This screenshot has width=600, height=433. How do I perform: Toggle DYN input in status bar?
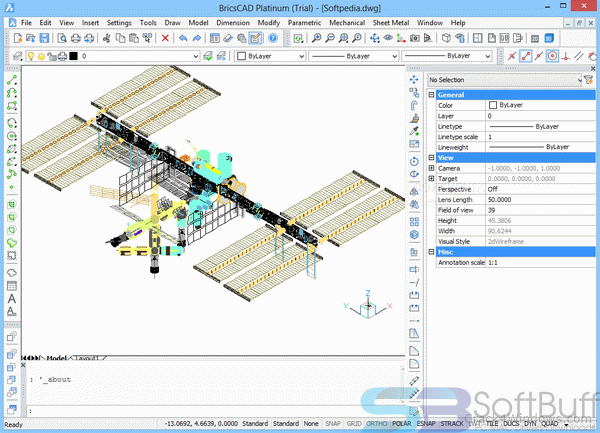[530, 423]
